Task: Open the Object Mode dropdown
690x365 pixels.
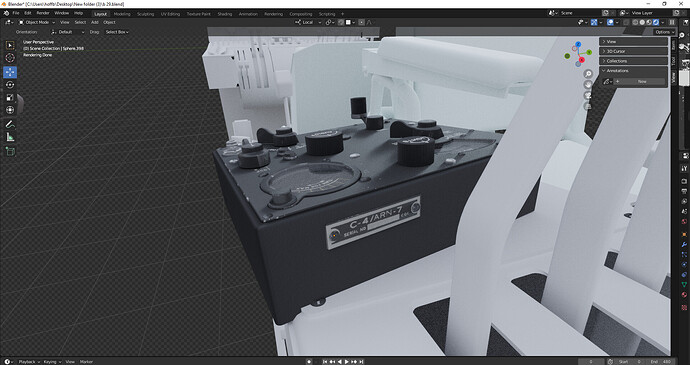Action: click(37, 22)
